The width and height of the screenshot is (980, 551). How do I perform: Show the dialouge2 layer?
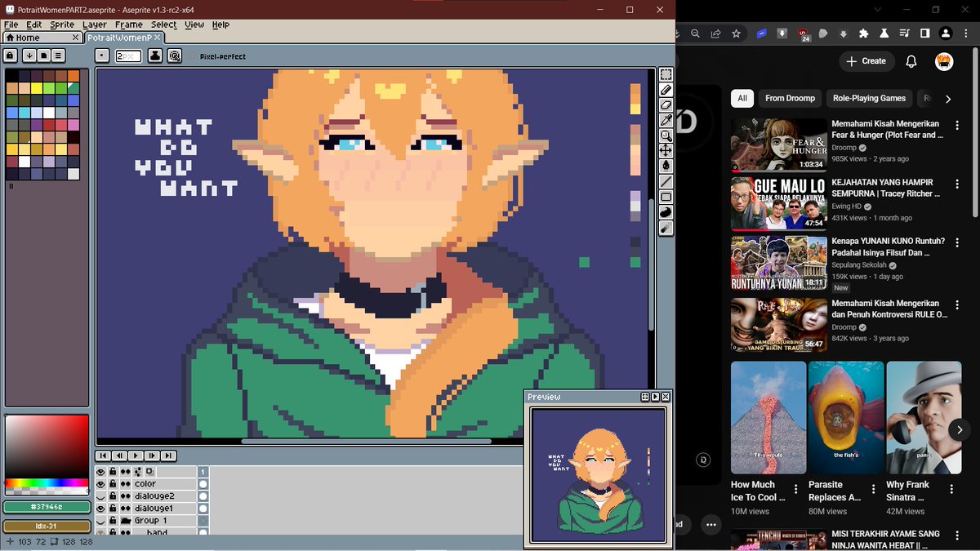101,495
